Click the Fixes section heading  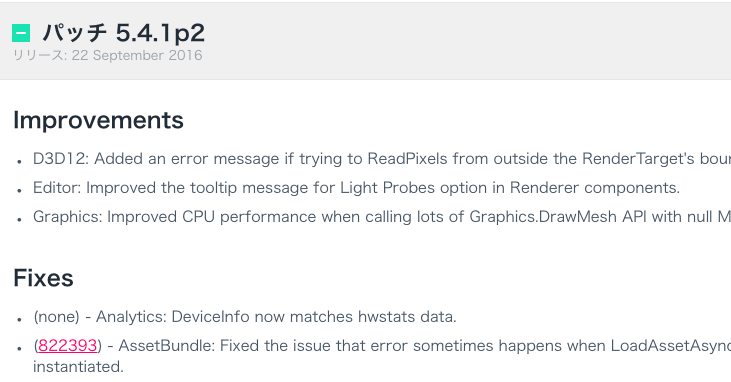pos(43,278)
